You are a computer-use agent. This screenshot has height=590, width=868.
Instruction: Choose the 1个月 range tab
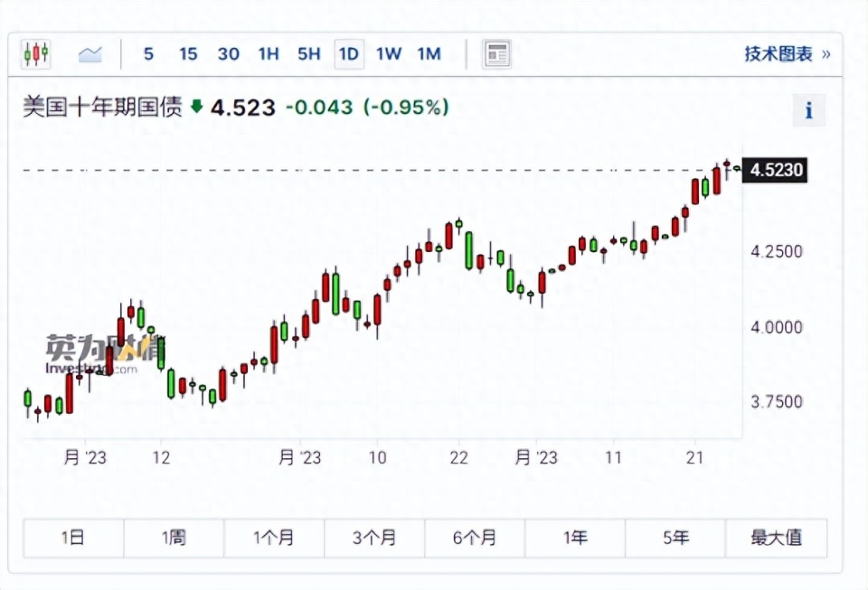click(x=274, y=538)
